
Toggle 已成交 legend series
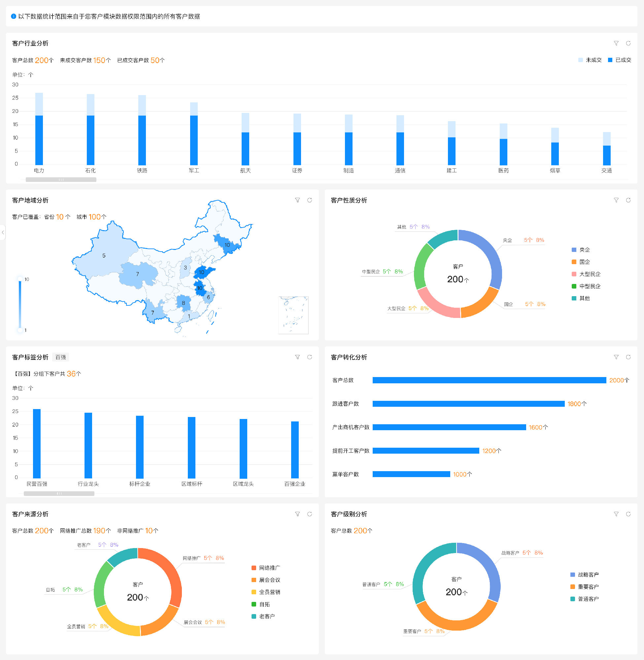[x=619, y=60]
